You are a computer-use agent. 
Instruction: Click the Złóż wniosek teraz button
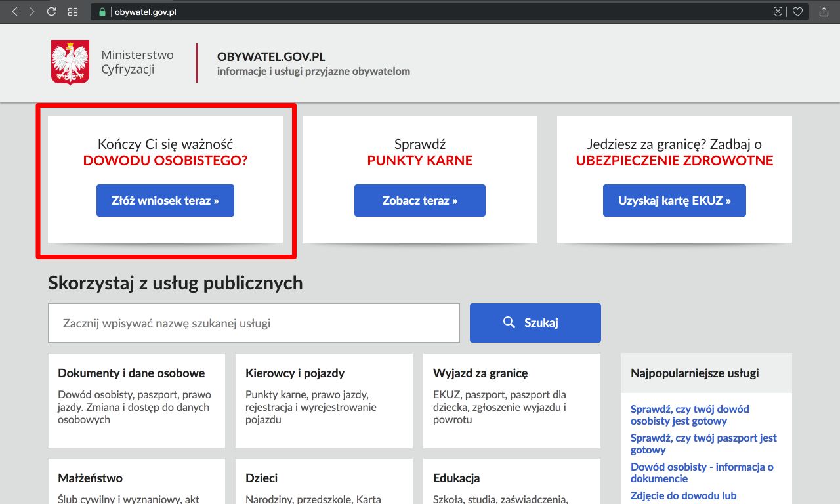[x=165, y=201]
